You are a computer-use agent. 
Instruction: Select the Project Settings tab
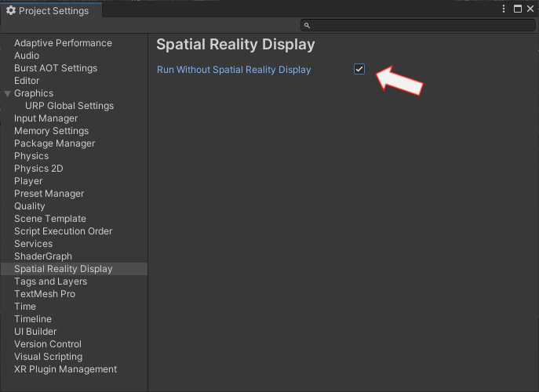tap(47, 10)
